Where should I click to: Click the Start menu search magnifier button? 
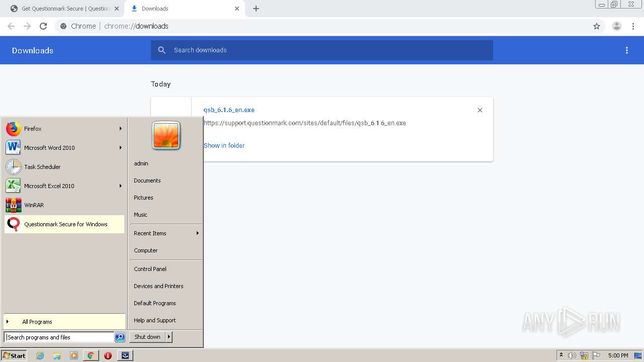[x=120, y=337]
